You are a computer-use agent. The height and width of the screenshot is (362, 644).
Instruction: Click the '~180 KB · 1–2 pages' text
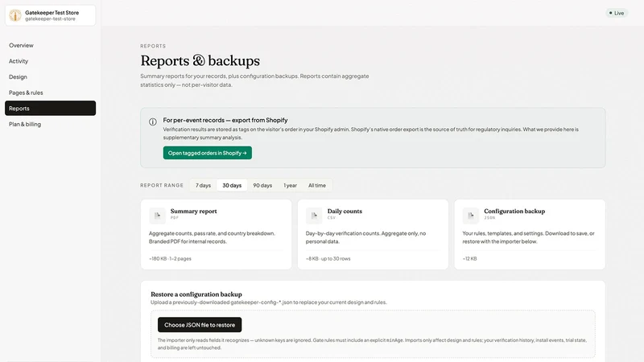170,258
